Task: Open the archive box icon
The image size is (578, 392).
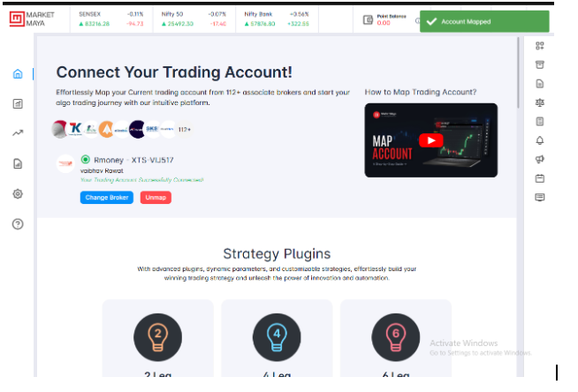Action: click(x=540, y=64)
